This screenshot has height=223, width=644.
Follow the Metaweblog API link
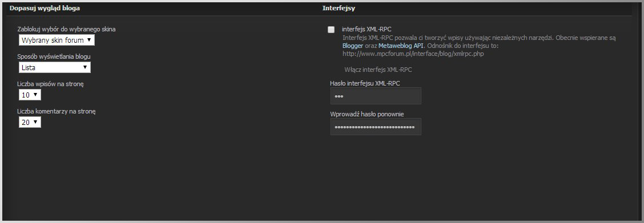point(401,46)
